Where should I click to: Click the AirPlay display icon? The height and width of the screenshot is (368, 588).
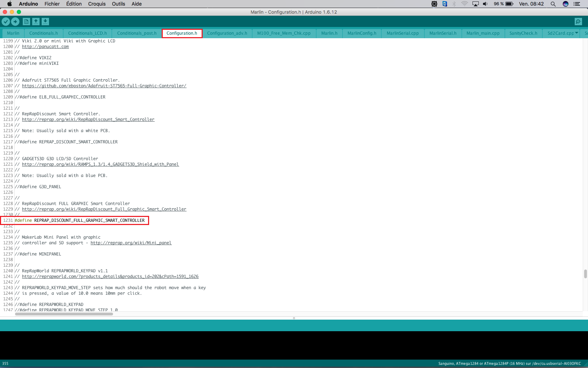[475, 4]
